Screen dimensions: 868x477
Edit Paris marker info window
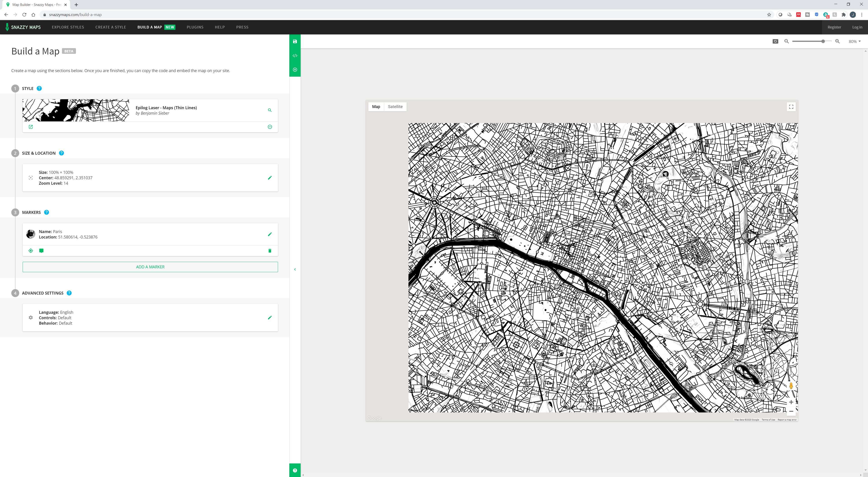pos(41,250)
